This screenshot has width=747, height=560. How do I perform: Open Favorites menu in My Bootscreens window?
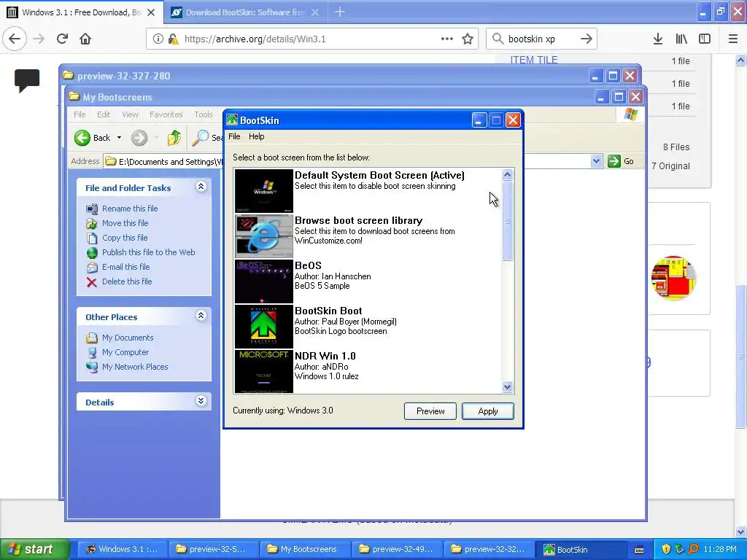click(x=166, y=114)
